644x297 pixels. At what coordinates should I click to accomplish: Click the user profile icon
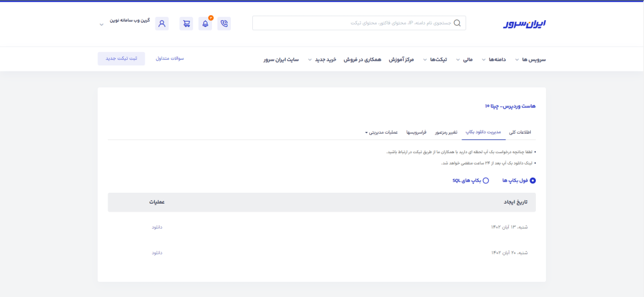tap(162, 24)
